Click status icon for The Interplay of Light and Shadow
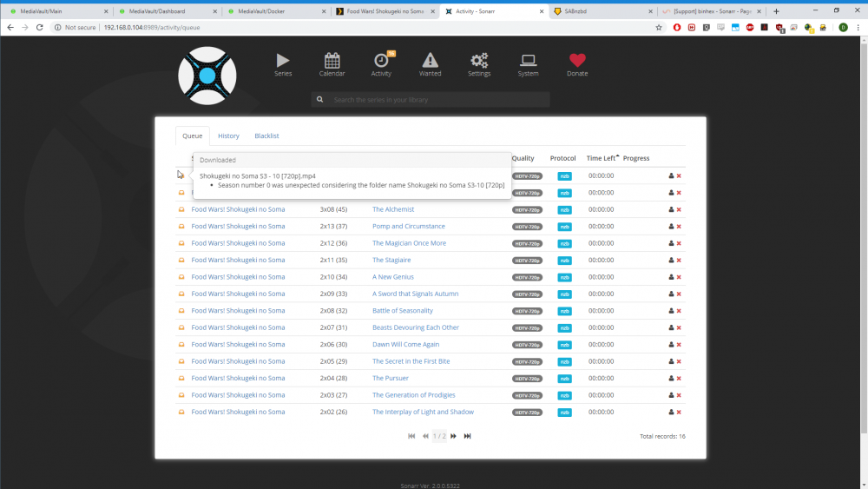This screenshot has width=868, height=489. click(x=181, y=412)
